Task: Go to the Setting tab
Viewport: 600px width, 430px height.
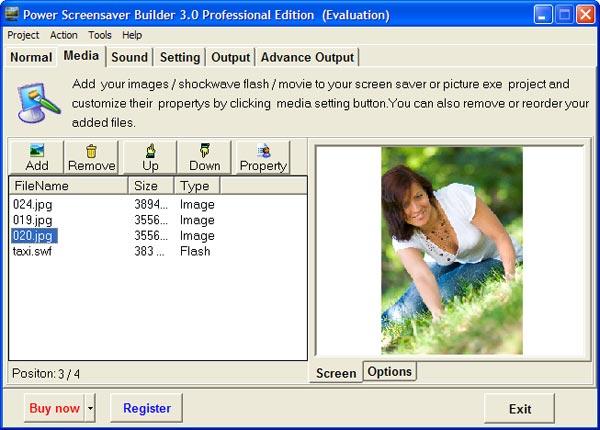Action: pyautogui.click(x=180, y=57)
